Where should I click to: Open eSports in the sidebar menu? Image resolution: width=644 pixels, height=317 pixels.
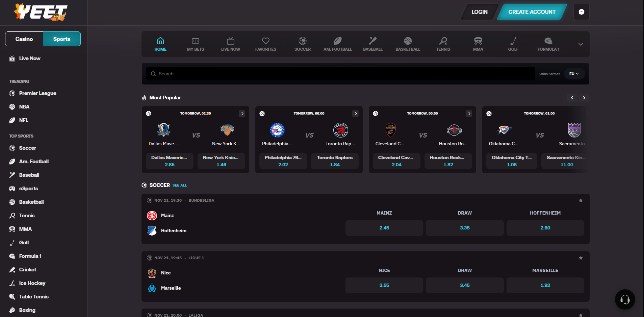(x=28, y=189)
